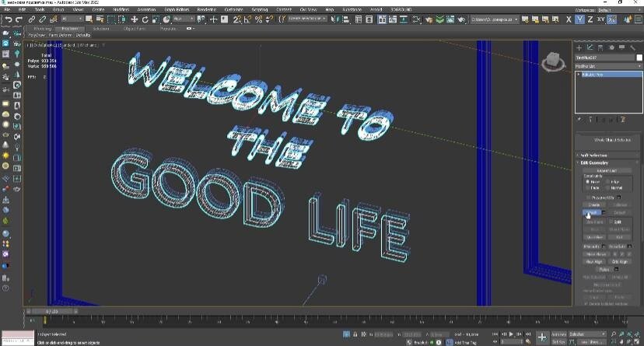Select the None constraint radio button
Screen dimensions: 644x346
pos(587,181)
